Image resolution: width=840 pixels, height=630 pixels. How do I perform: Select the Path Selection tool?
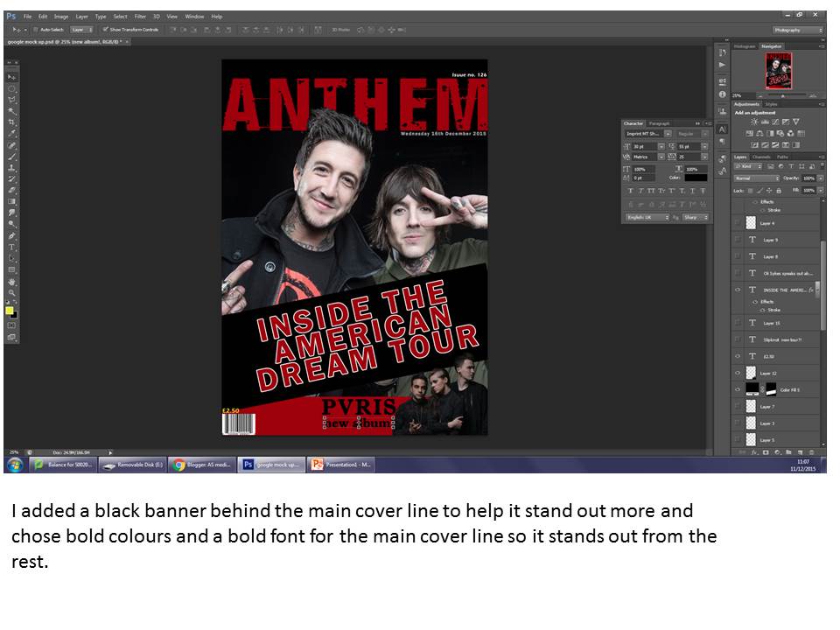[x=11, y=258]
